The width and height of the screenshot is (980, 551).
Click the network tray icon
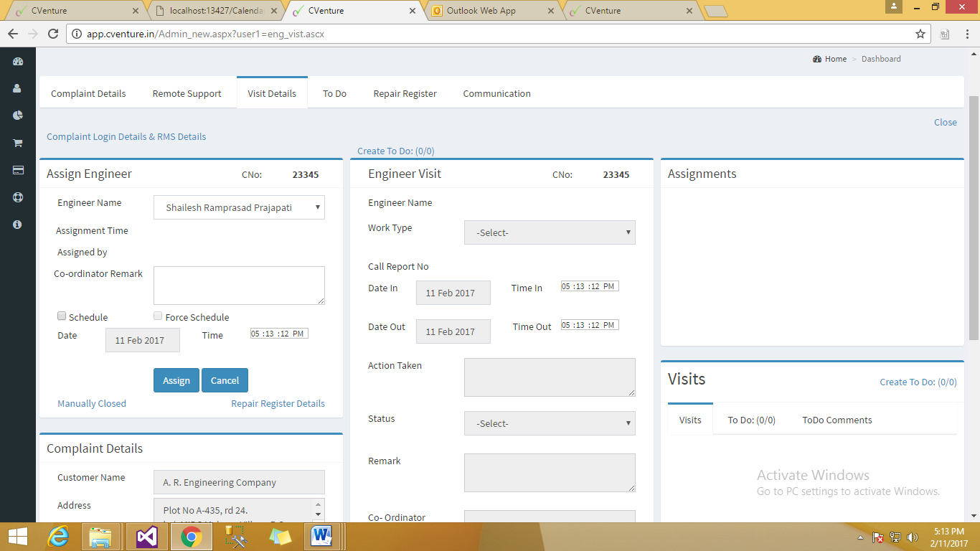tap(895, 537)
